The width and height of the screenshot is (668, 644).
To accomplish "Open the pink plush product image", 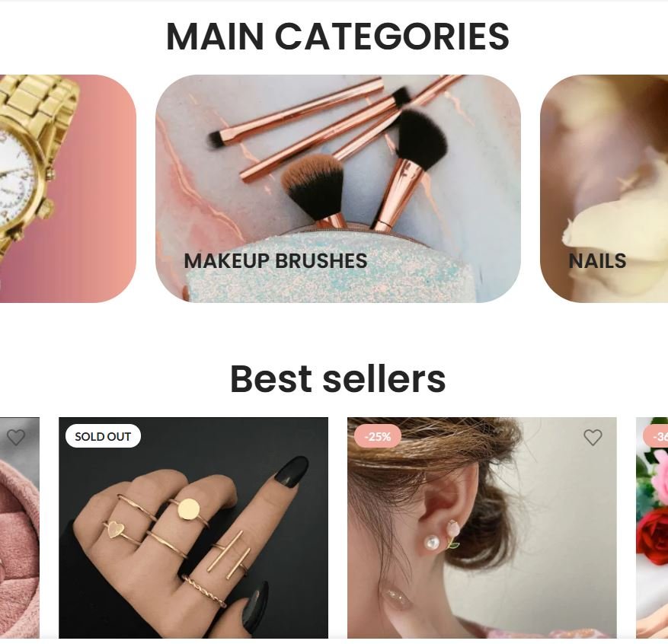I will pos(20,528).
